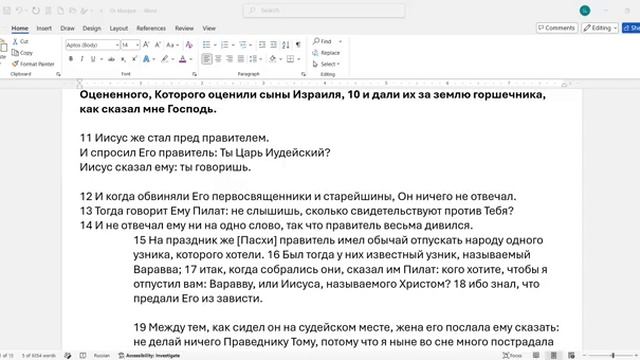The image size is (640, 360).
Task: Apply text highlight color
Action: click(x=164, y=59)
